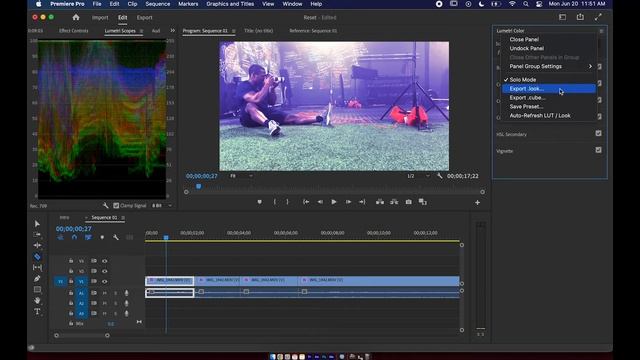640x360 pixels.
Task: Select the Type tool
Action: point(37,311)
